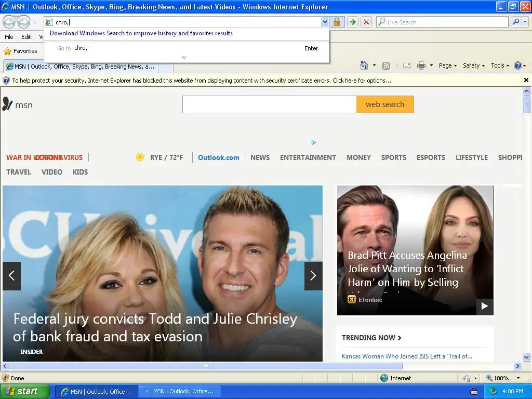Click the orange web search button

(x=385, y=104)
